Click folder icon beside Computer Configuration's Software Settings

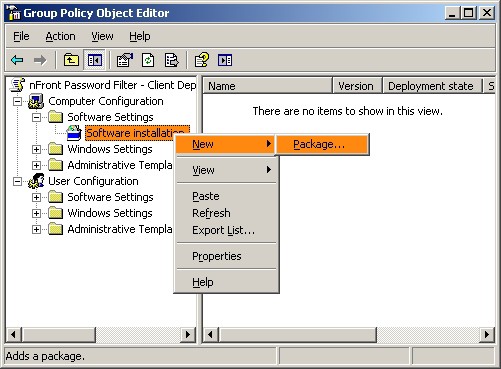(x=55, y=117)
